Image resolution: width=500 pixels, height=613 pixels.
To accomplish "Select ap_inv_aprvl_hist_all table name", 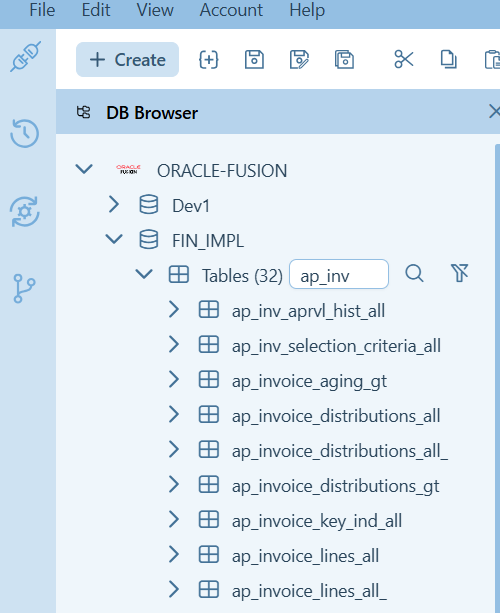I will tap(308, 312).
